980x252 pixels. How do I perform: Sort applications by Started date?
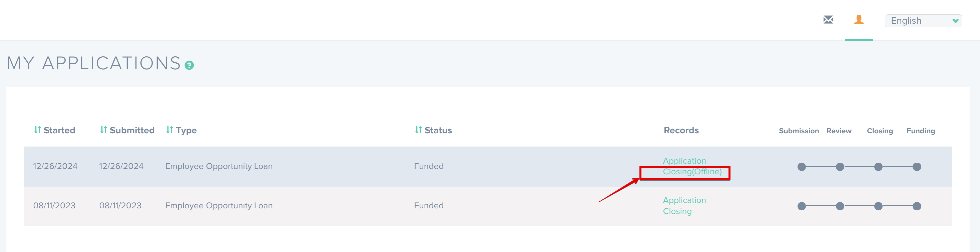click(54, 130)
